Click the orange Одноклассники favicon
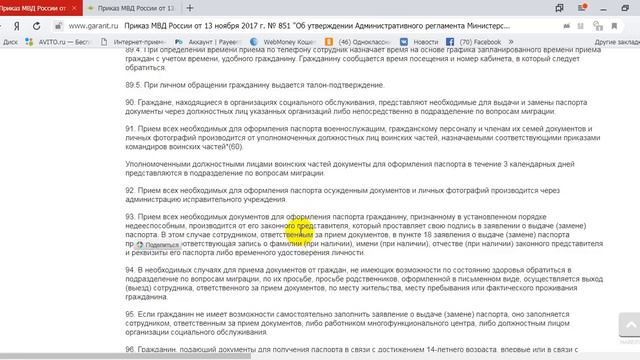The image size is (640, 360). pos(329,42)
